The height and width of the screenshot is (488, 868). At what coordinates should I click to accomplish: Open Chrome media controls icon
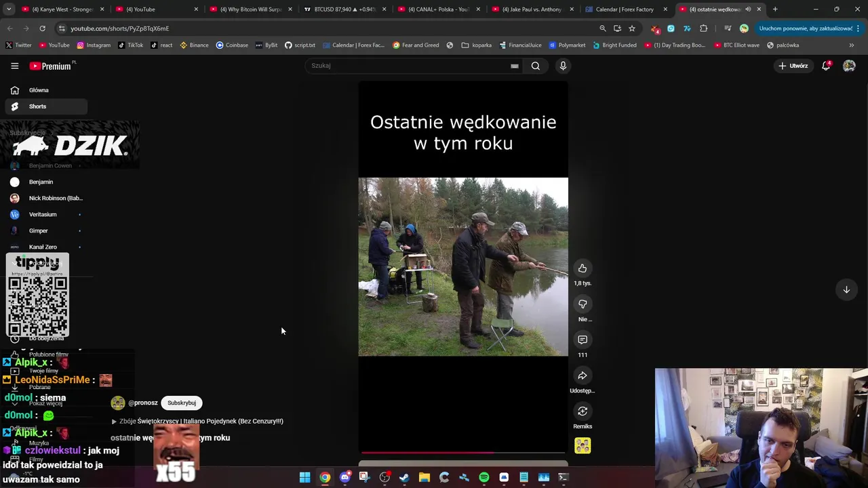coord(728,28)
